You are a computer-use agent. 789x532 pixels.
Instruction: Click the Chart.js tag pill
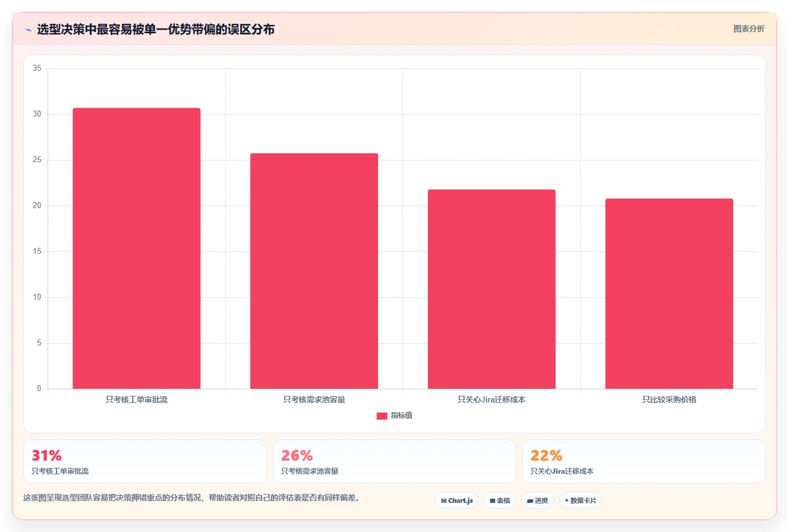click(457, 500)
